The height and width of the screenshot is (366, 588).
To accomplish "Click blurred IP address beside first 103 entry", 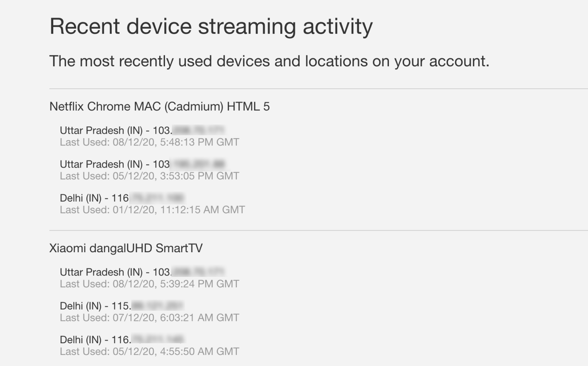I will pyautogui.click(x=198, y=130).
